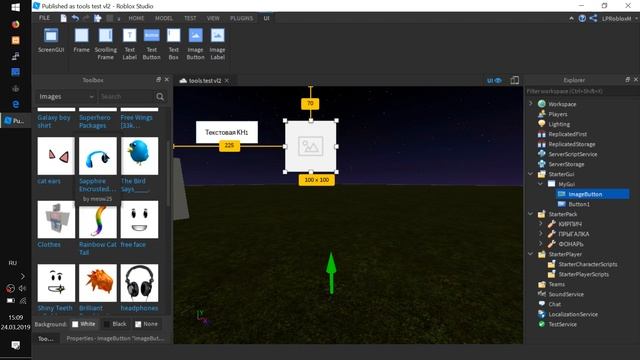Switch to the TEST ribbon tab
This screenshot has height=360, width=640.
190,18
